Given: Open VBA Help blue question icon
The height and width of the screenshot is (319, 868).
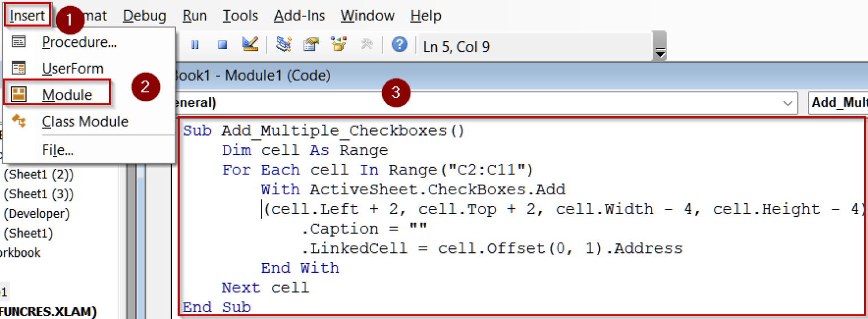Looking at the screenshot, I should pos(400,45).
